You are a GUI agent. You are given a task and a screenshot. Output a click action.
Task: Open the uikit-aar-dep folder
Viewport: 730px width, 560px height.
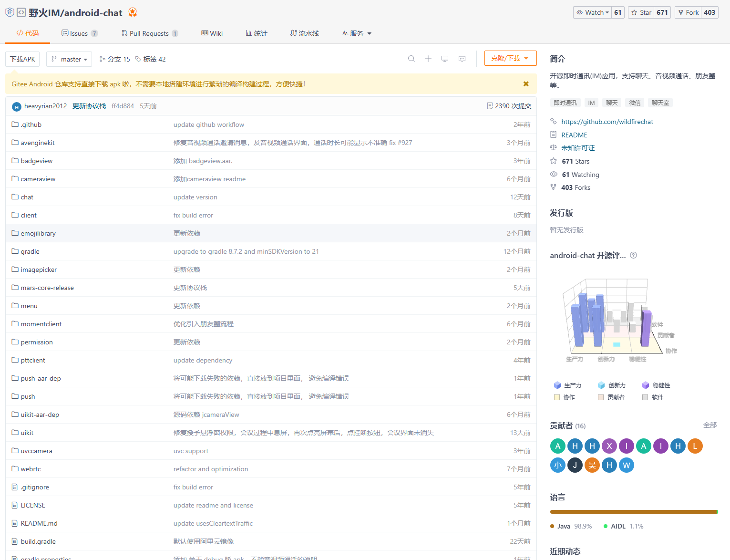tap(40, 415)
